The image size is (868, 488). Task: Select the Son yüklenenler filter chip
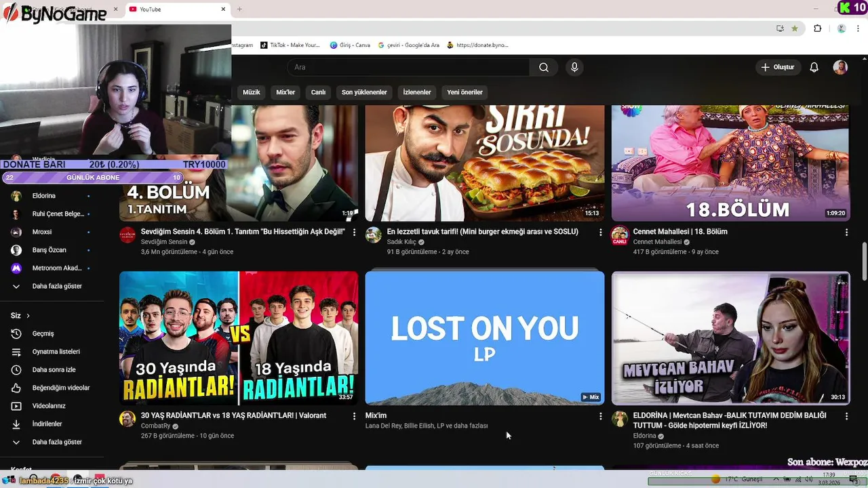tap(364, 92)
